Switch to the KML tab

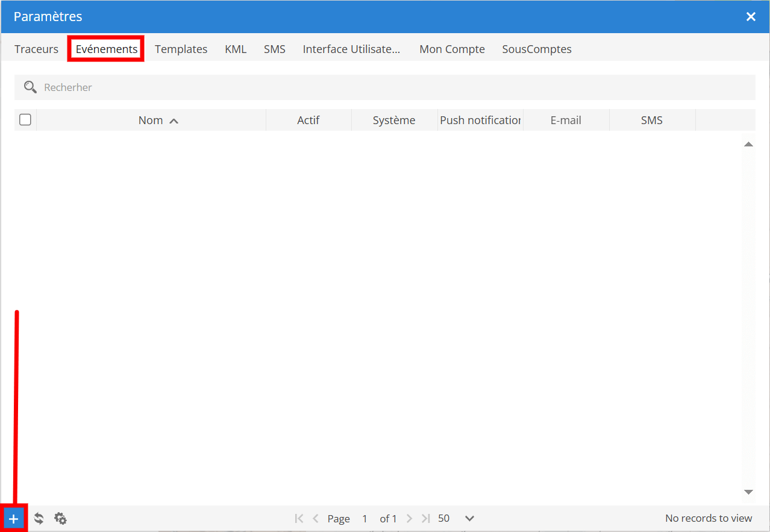click(236, 49)
